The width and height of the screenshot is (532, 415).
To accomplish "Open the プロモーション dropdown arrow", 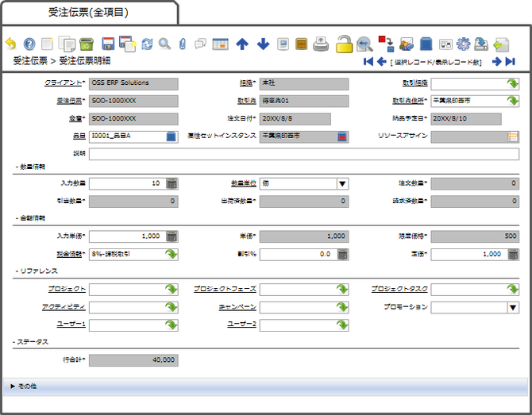I will pos(513,308).
